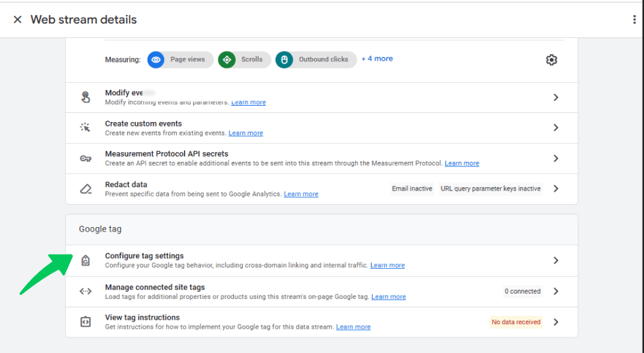Open Create custom events title
This screenshot has height=353, width=644.
coord(143,123)
